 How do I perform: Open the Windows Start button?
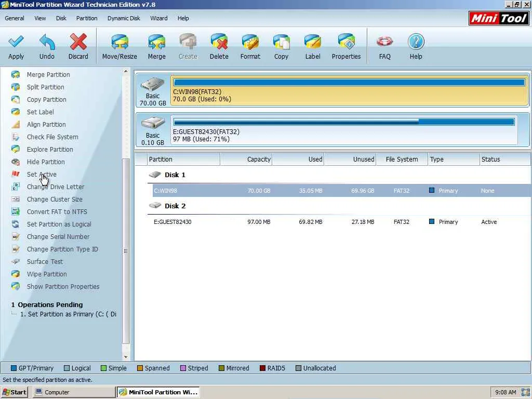[14, 392]
